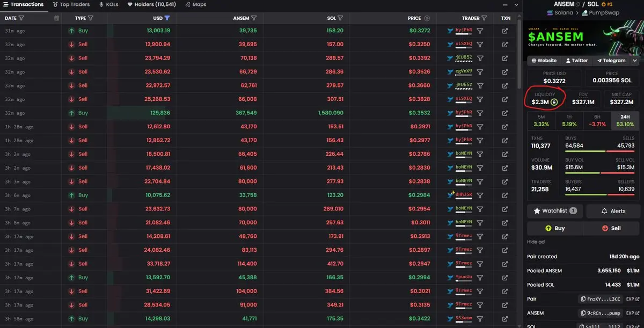Open the DATE column filter dropdown
The image size is (644, 328).
click(21, 18)
